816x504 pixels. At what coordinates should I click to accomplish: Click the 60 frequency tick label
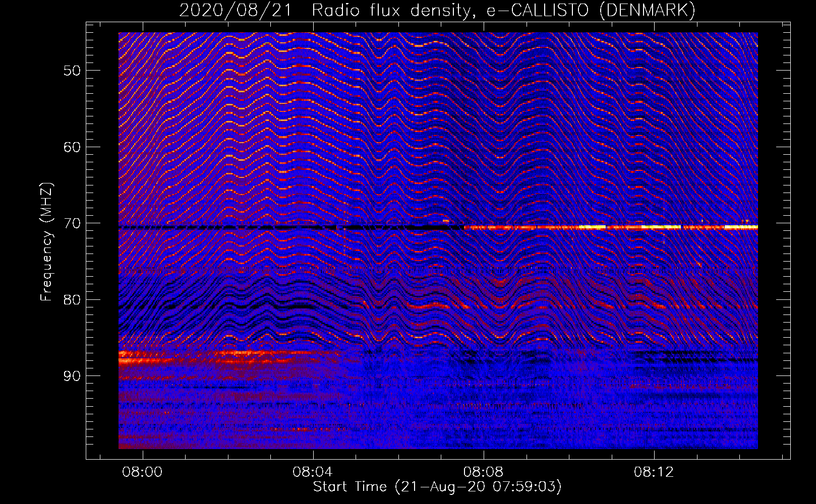(72, 147)
